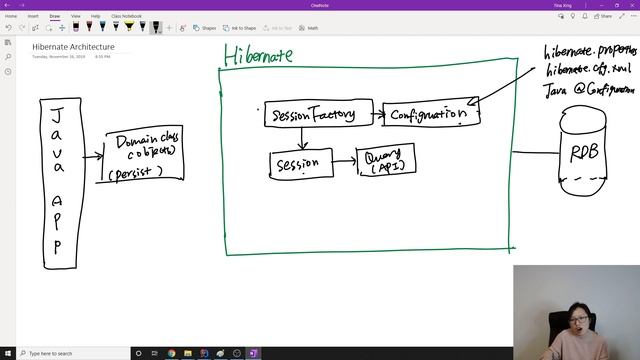Open the Shapes gallery
This screenshot has width=640, height=360.
tap(204, 28)
